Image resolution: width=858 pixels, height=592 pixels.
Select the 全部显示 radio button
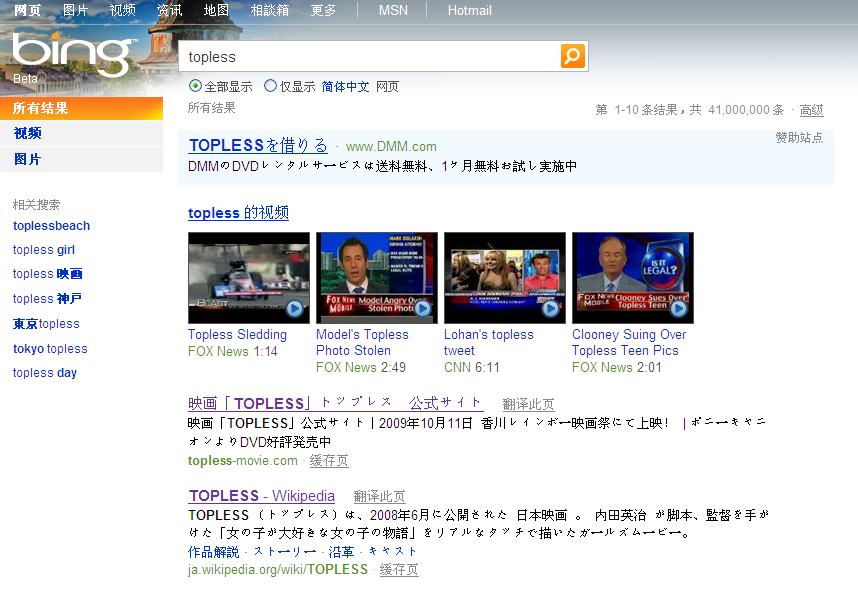coord(195,86)
